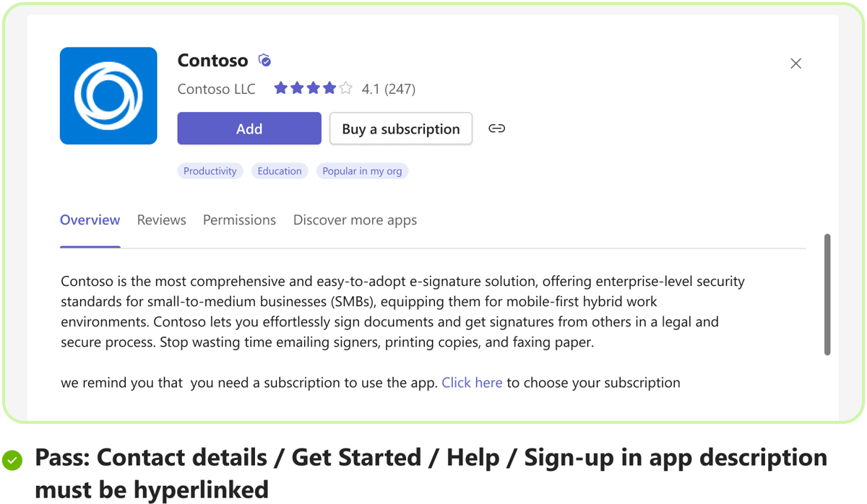Image resolution: width=867 pixels, height=504 pixels.
Task: Select the Productivity tag
Action: click(210, 170)
